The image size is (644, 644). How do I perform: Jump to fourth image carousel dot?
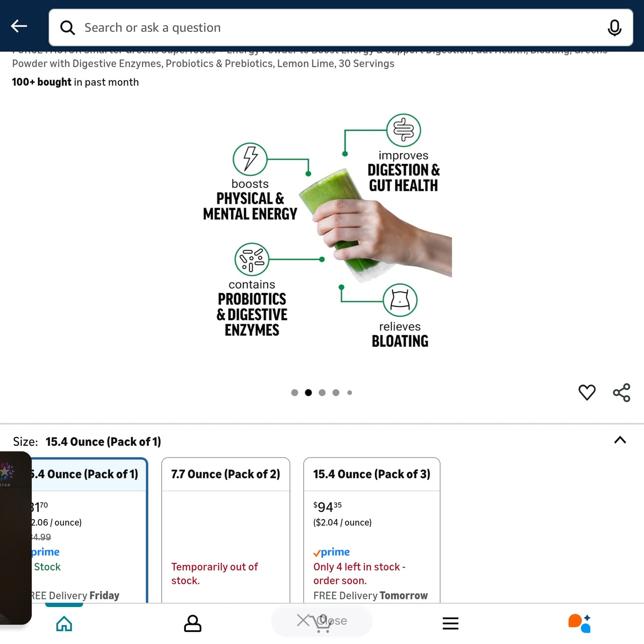pyautogui.click(x=336, y=392)
